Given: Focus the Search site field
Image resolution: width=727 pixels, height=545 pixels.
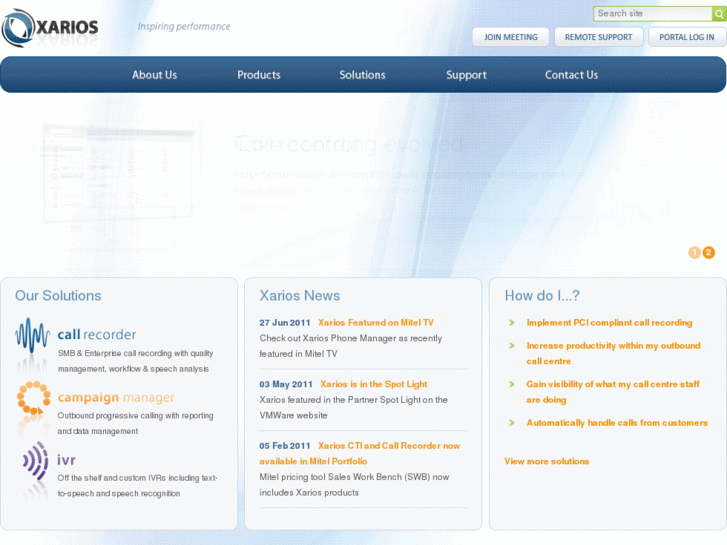Looking at the screenshot, I should pyautogui.click(x=653, y=14).
